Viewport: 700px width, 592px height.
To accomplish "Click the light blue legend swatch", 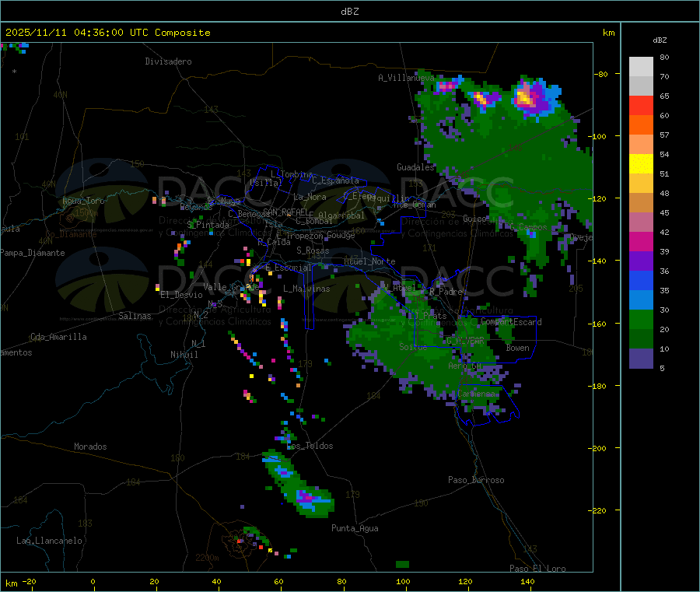I will click(x=641, y=300).
